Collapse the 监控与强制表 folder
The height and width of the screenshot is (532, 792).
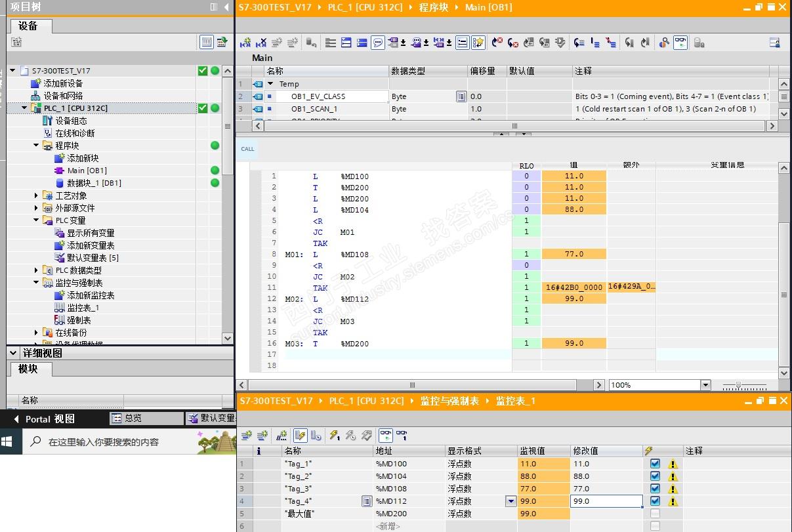coord(37,283)
